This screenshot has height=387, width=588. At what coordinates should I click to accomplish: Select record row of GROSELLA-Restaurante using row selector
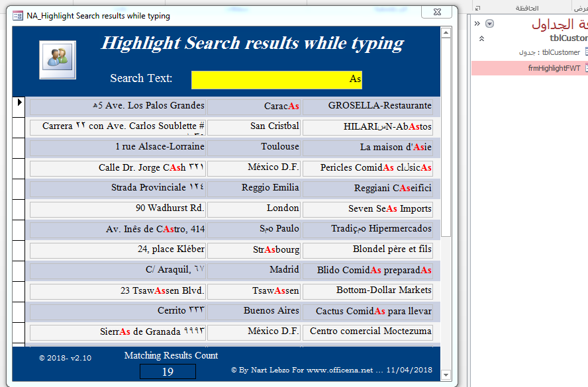point(19,105)
